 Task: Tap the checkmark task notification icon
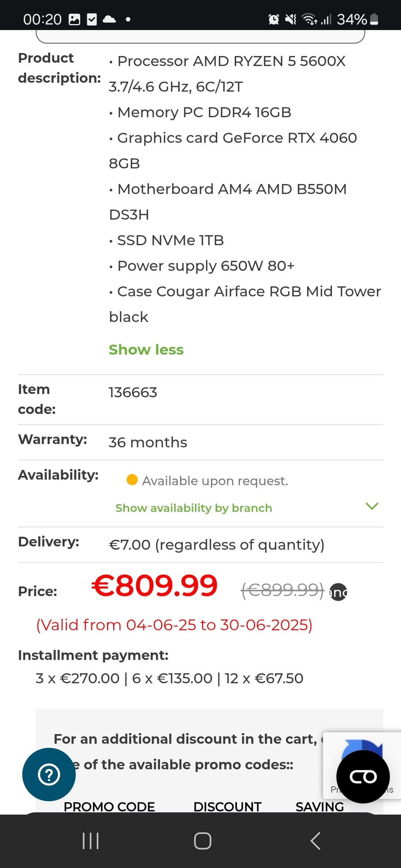(x=92, y=19)
